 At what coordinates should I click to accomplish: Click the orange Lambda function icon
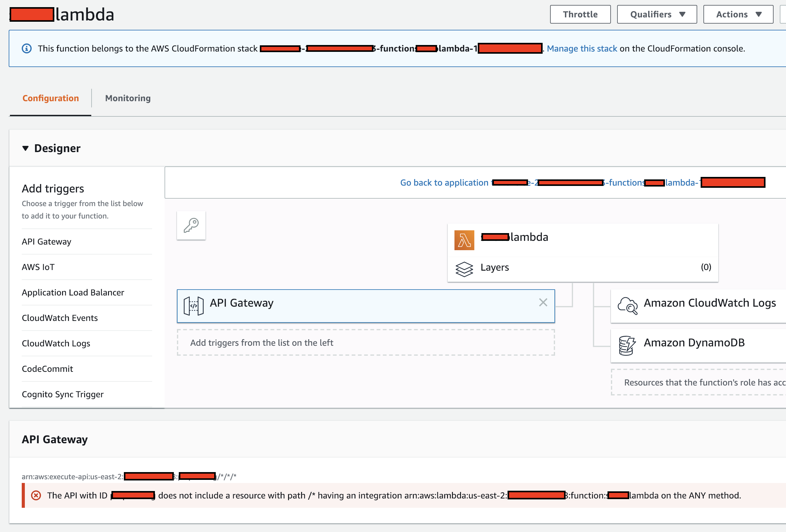click(464, 240)
